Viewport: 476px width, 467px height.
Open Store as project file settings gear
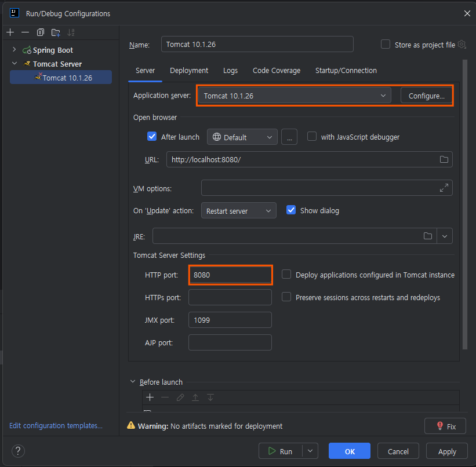coord(462,45)
